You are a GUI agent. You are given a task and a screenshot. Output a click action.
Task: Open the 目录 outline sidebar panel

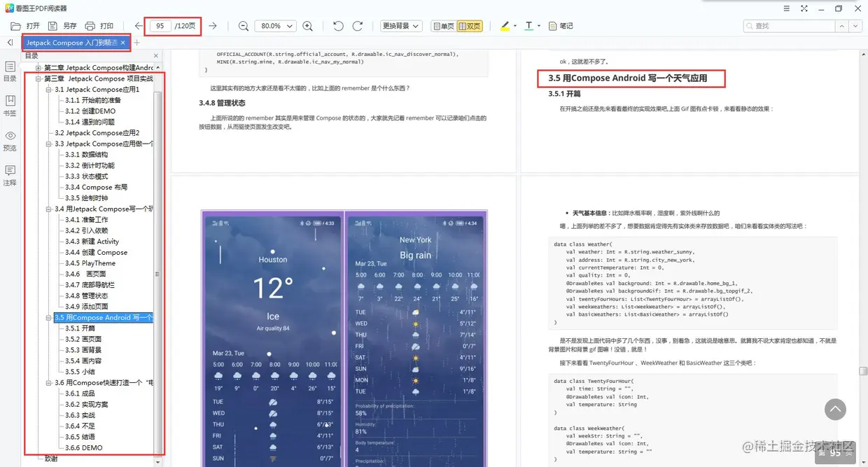pos(10,71)
